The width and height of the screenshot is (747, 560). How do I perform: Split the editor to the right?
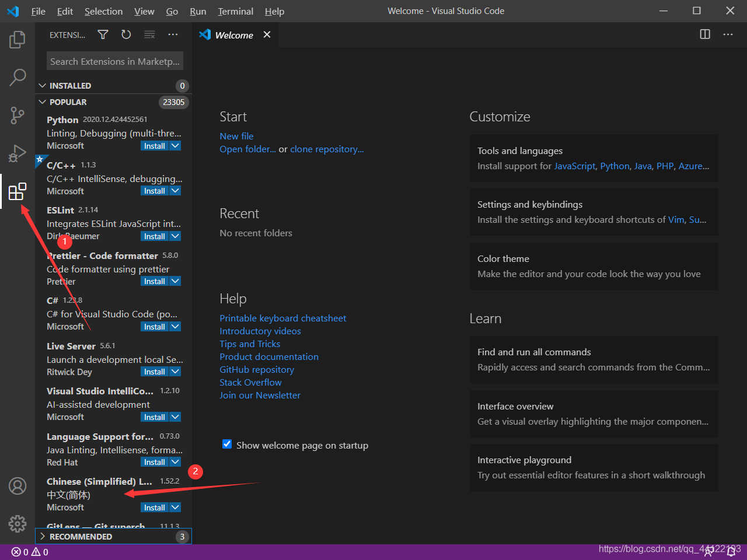[705, 34]
